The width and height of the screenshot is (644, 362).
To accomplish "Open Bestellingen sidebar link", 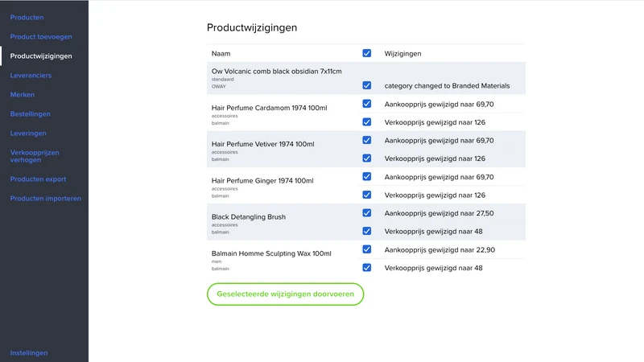I will (x=30, y=113).
